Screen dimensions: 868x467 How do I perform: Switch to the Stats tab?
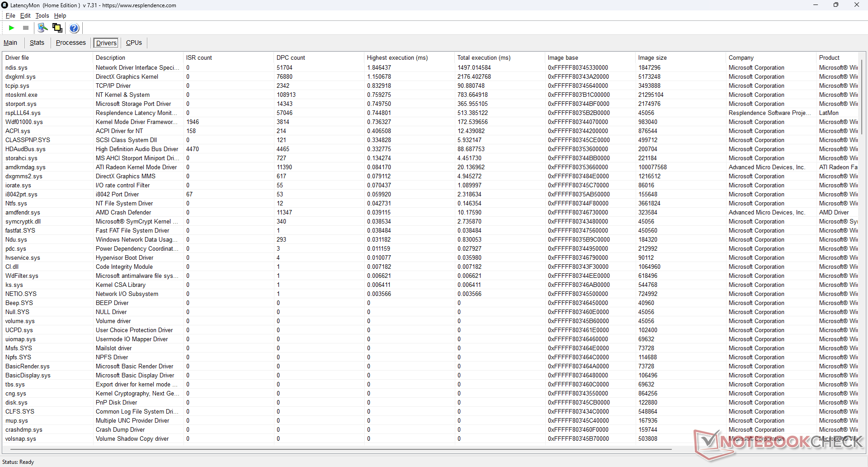37,43
